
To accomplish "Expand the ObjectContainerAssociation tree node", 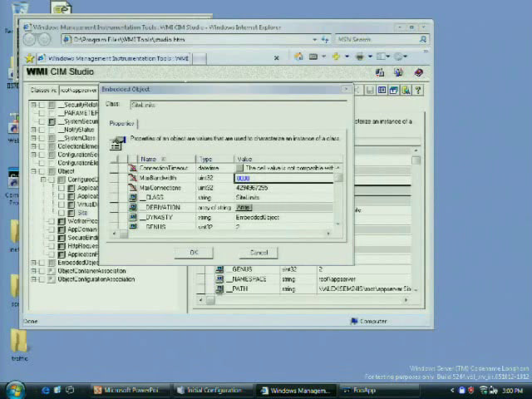I will (x=34, y=271).
